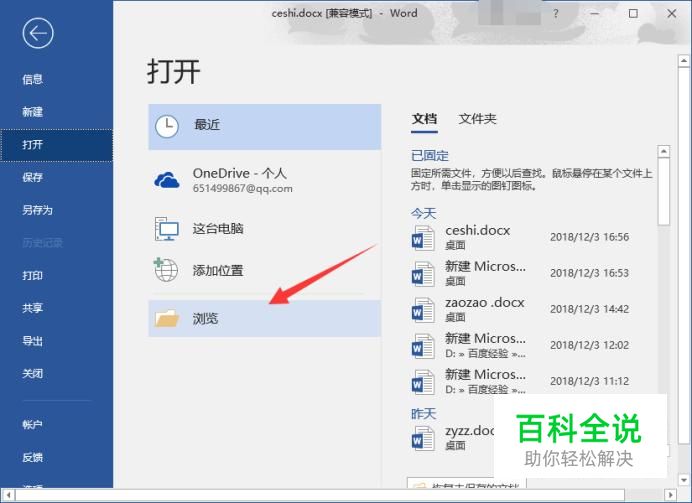Select 添加位置 (Add a Place)
This screenshot has width=692, height=503.
tap(265, 270)
